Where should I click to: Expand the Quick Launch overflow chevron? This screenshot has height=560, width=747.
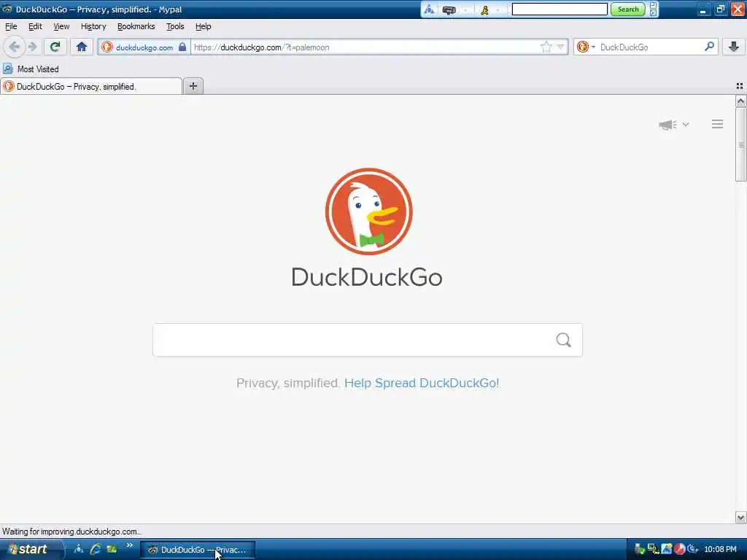pyautogui.click(x=130, y=545)
